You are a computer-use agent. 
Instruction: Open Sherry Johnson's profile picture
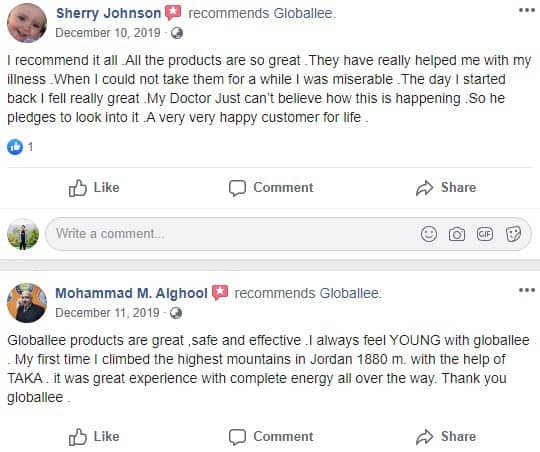click(x=27, y=23)
